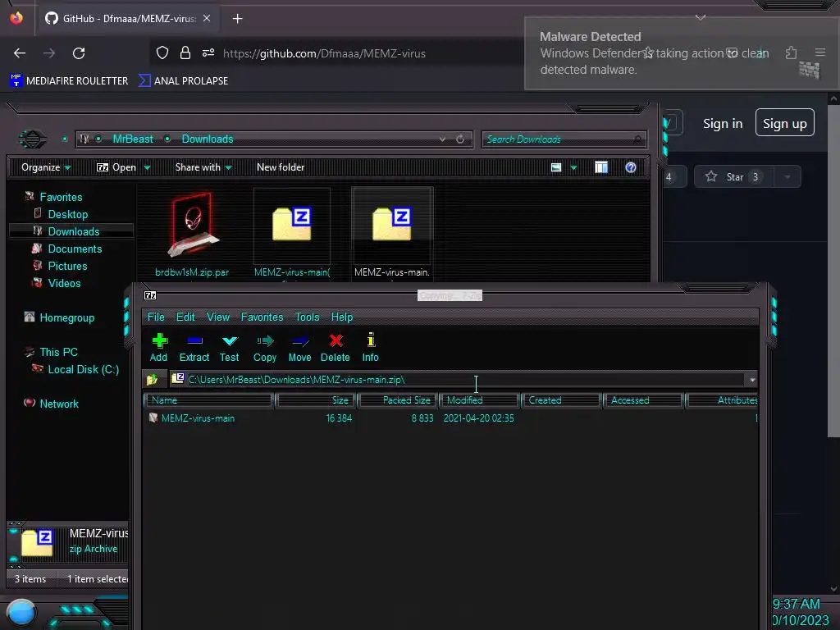This screenshot has width=840, height=630.
Task: Go up one folder in 7-Zip
Action: coord(152,380)
